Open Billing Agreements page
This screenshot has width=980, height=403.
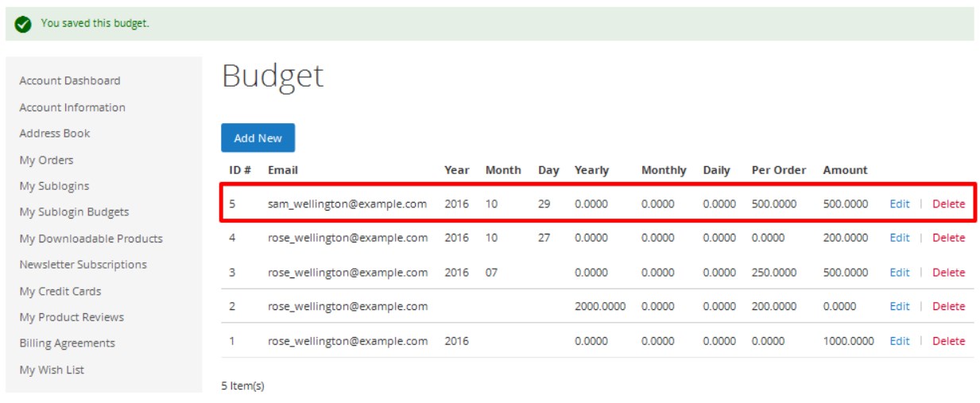(x=67, y=343)
